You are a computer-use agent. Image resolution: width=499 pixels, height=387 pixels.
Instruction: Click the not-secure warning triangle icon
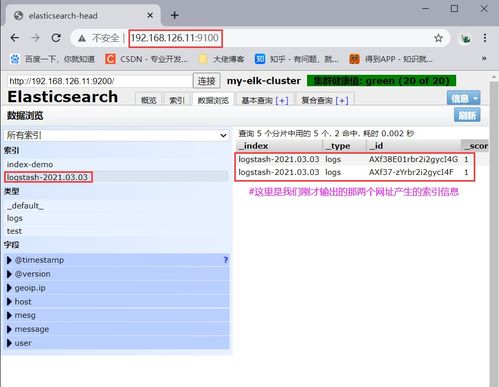(82, 38)
